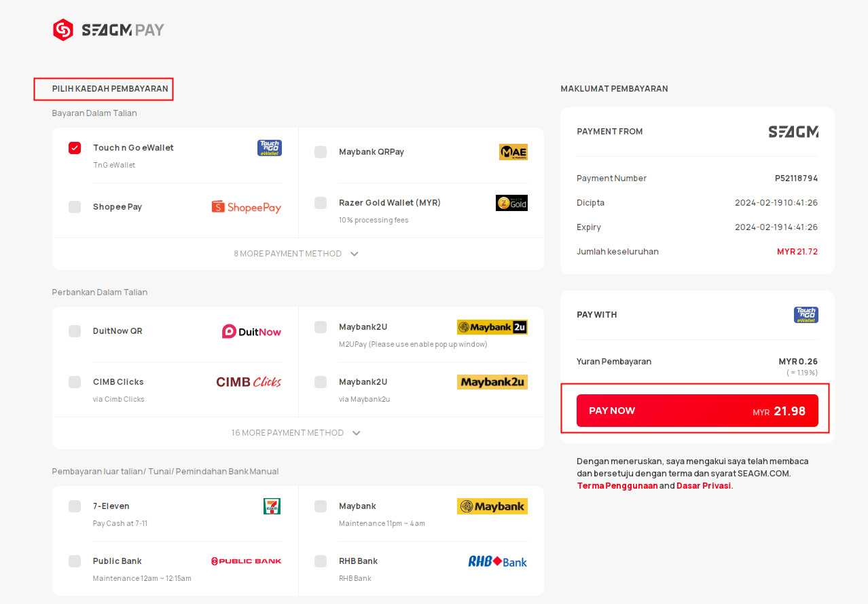868x604 pixels.
Task: Click the Public Bank logo
Action: pyautogui.click(x=246, y=561)
